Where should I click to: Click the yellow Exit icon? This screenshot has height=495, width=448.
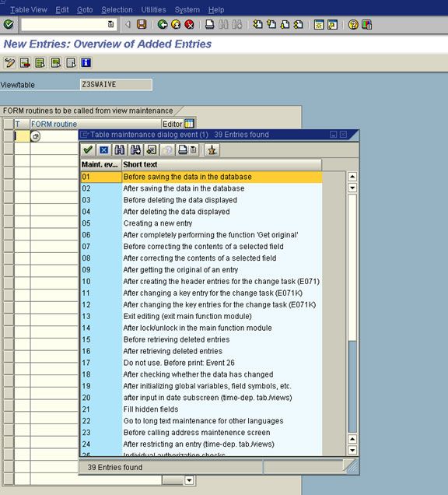(x=176, y=24)
